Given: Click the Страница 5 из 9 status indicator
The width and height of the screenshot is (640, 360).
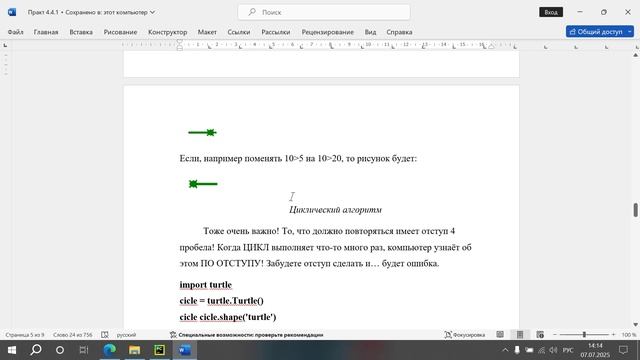Looking at the screenshot, I should [24, 335].
